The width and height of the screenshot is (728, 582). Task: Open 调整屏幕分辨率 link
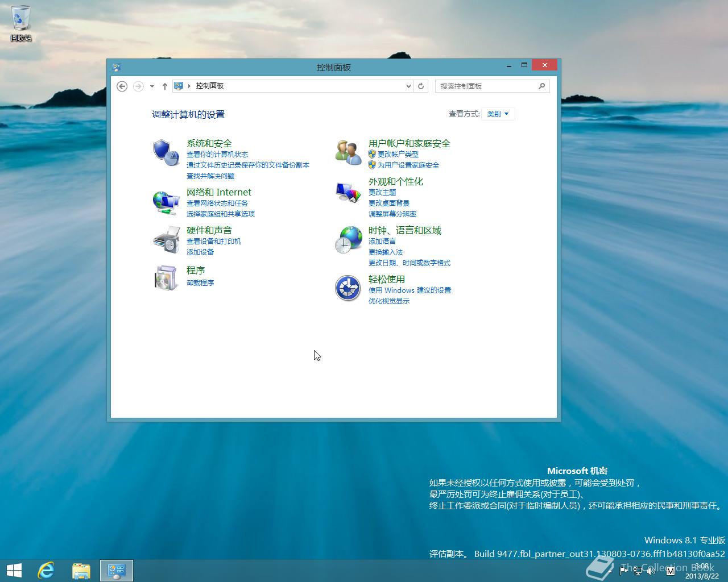click(x=392, y=214)
